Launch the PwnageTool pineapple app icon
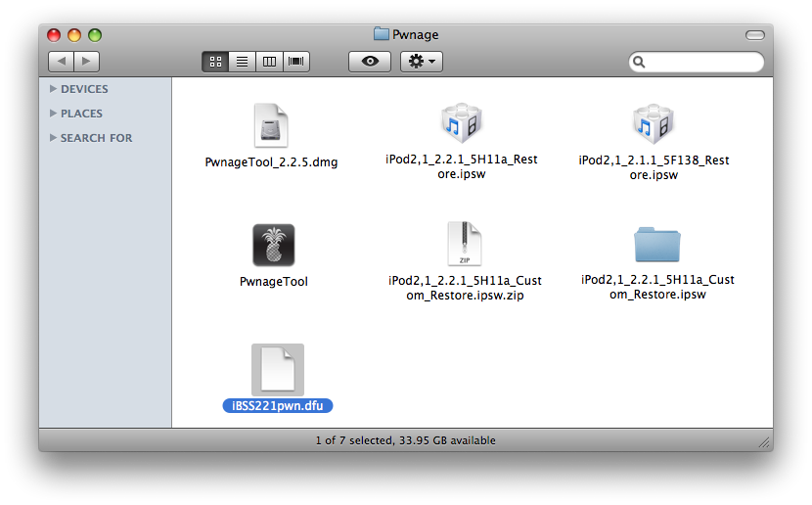Screen dimensions: 812x505 [x=273, y=246]
